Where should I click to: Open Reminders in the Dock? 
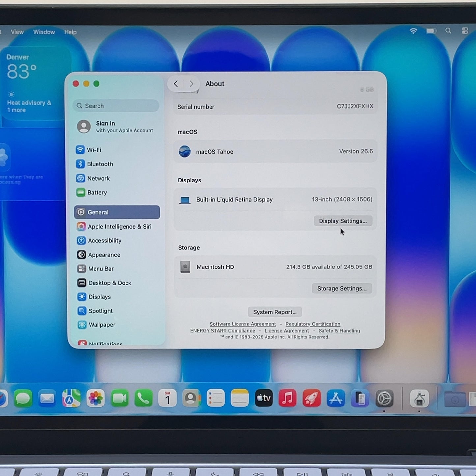(x=215, y=398)
